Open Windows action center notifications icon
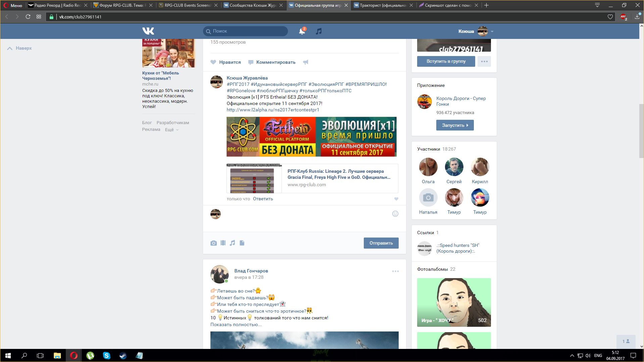 coord(633,356)
